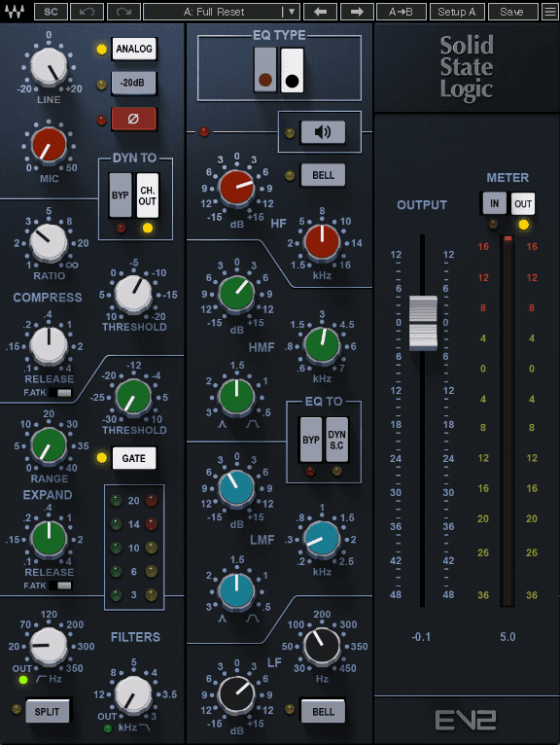Toggle the GATE button
The width and height of the screenshot is (560, 745).
[x=134, y=458]
